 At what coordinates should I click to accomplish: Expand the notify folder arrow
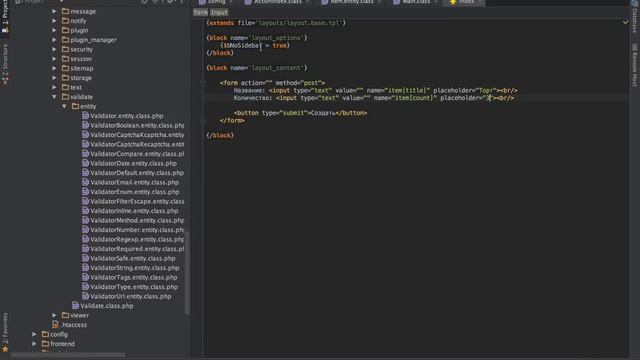(54, 21)
